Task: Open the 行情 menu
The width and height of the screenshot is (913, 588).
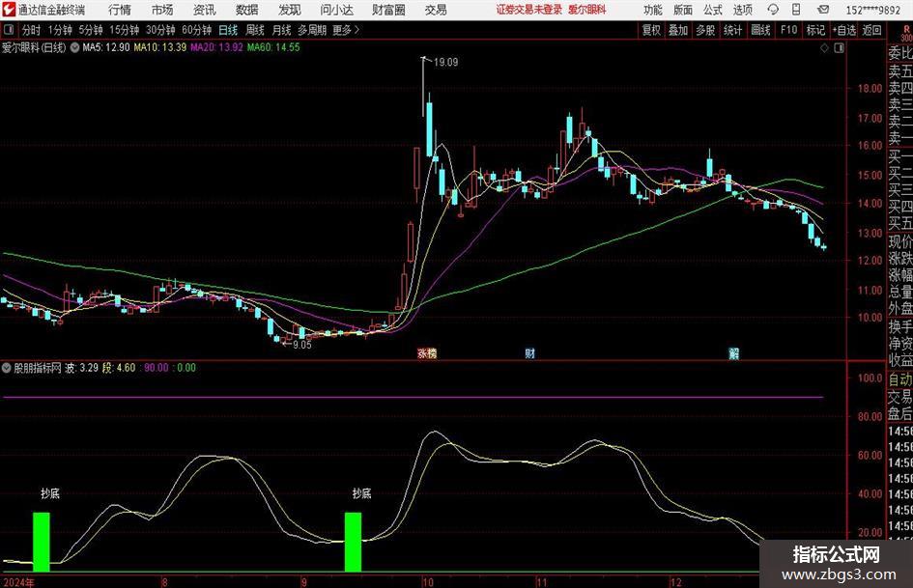Action: click(120, 10)
